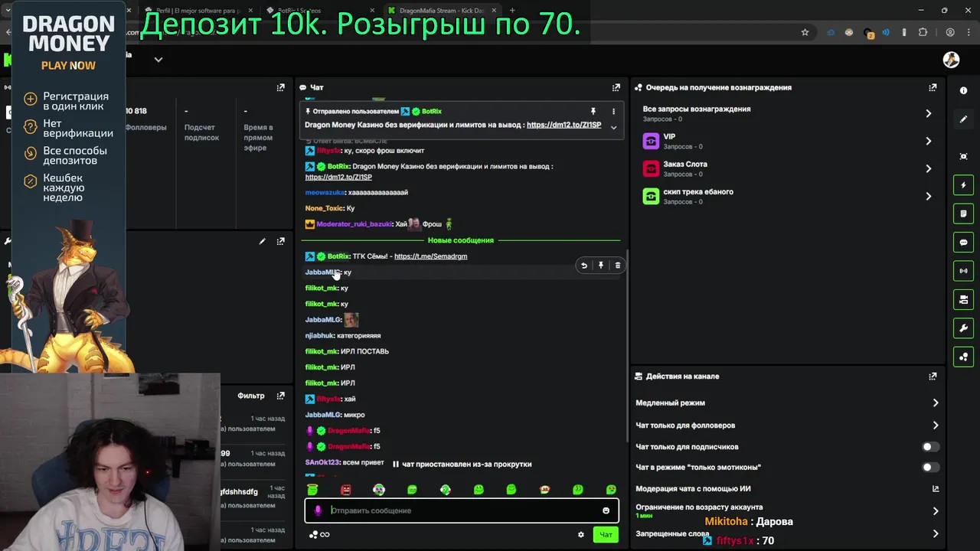Collapse the pinned message with chevron

[613, 128]
